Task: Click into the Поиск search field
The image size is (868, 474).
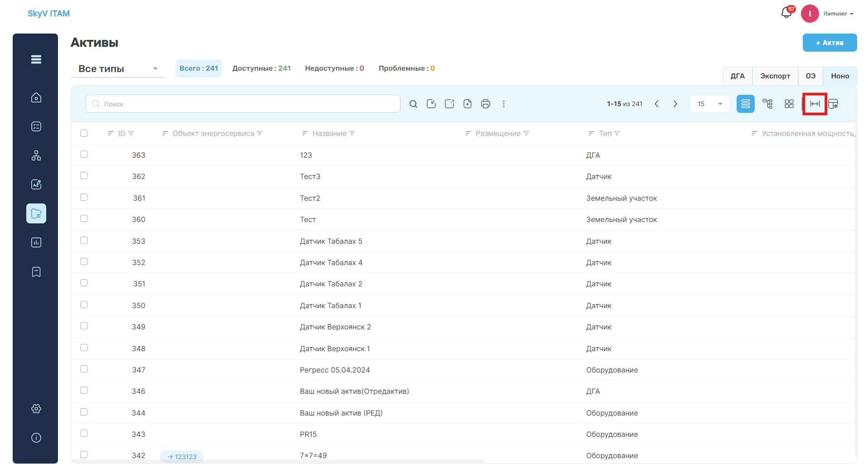Action: click(243, 104)
